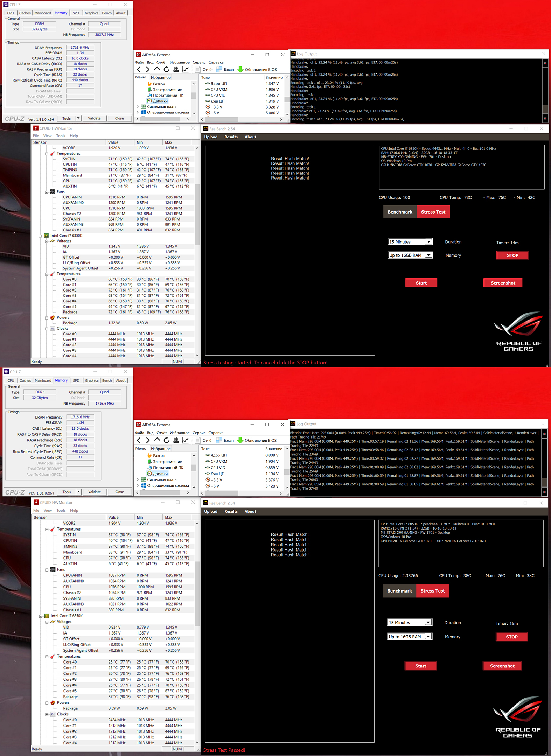Open the Caches tab in lower CPU-Z
Screen dimensions: 551x756
point(25,380)
